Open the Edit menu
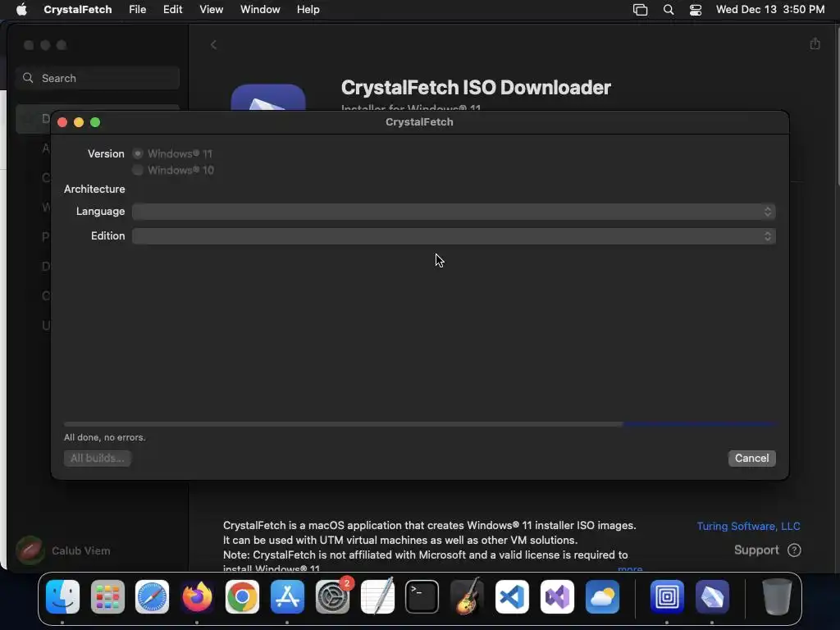 [x=172, y=10]
